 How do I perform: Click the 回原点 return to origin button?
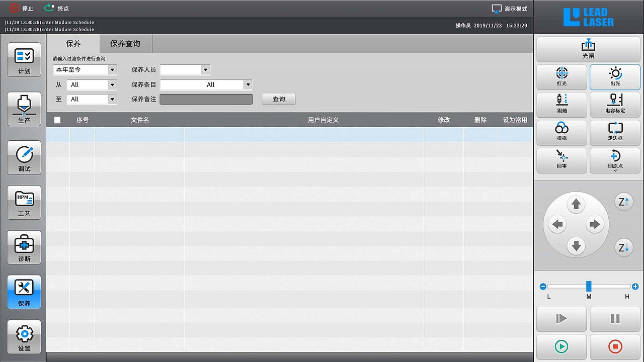(615, 160)
